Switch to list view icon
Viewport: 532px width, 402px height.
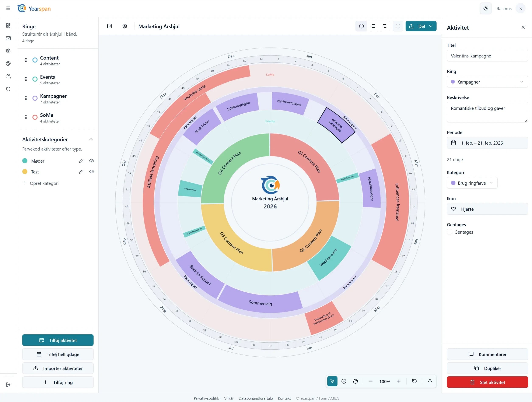(373, 26)
